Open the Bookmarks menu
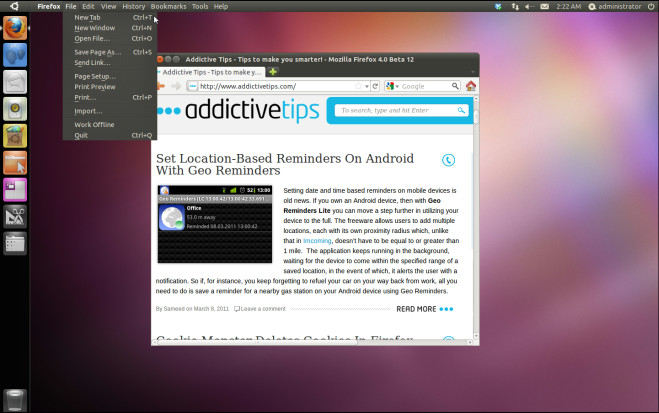Image resolution: width=659 pixels, height=413 pixels. pyautogui.click(x=169, y=6)
